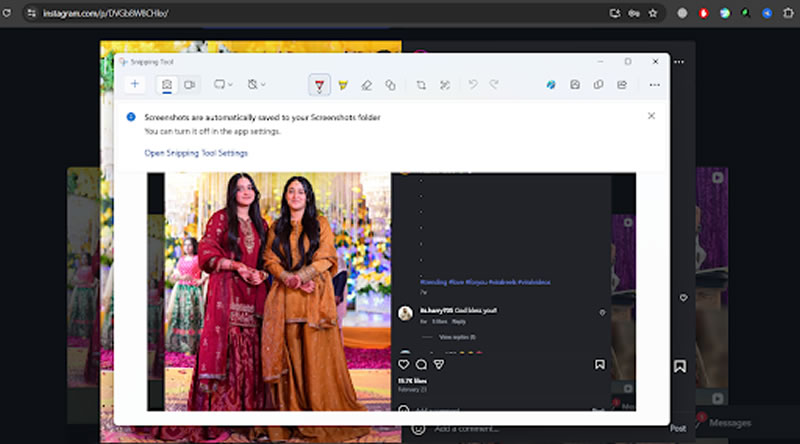Image resolution: width=800 pixels, height=444 pixels.
Task: Open Snipping Tool Settings link
Action: click(x=196, y=153)
